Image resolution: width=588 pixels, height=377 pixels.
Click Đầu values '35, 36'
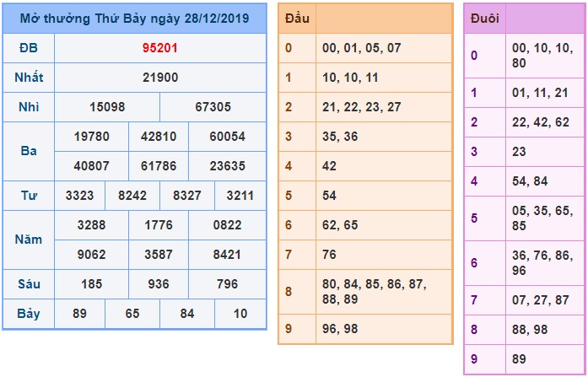pos(340,137)
